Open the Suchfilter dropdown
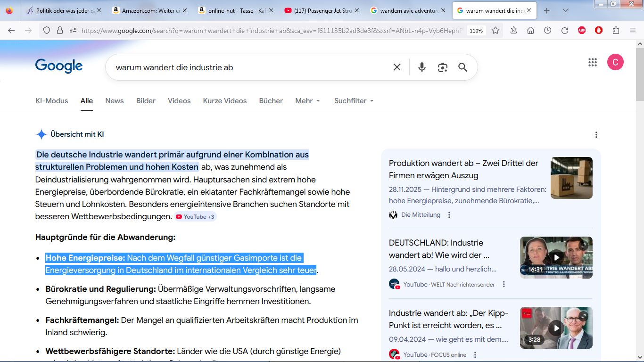 click(x=354, y=101)
